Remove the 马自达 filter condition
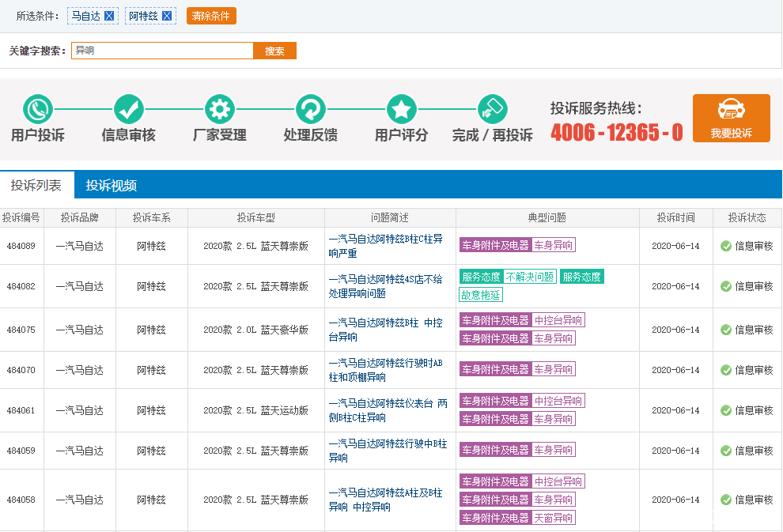 (109, 16)
